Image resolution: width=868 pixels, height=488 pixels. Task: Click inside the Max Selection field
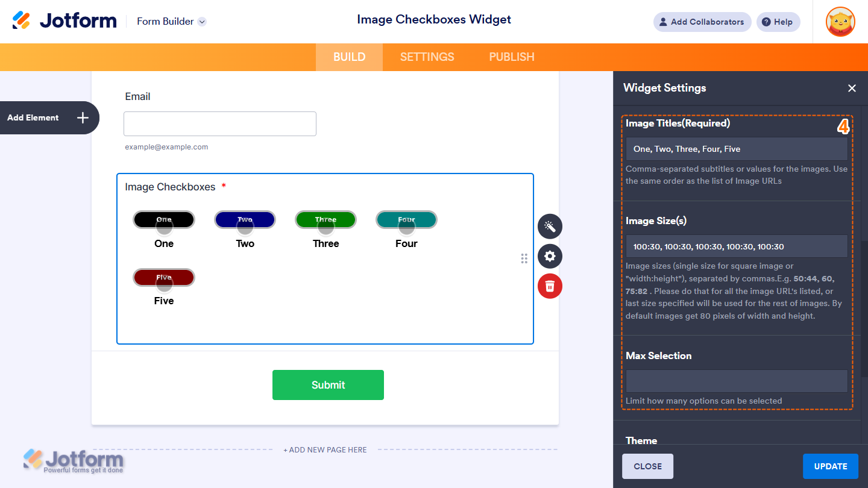click(x=736, y=381)
